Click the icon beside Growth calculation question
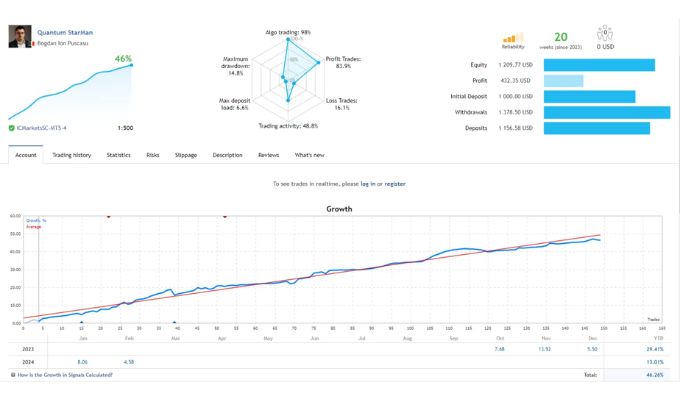680x400 pixels. (12, 375)
